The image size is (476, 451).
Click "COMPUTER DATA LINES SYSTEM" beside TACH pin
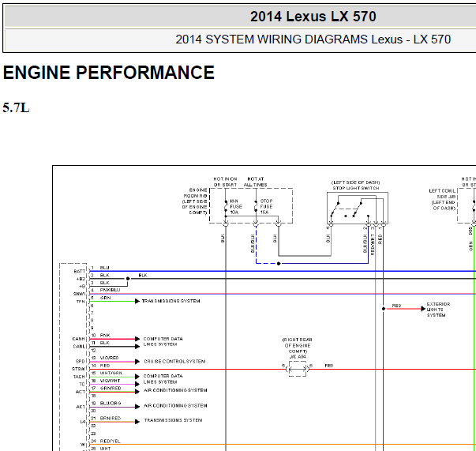click(x=163, y=379)
